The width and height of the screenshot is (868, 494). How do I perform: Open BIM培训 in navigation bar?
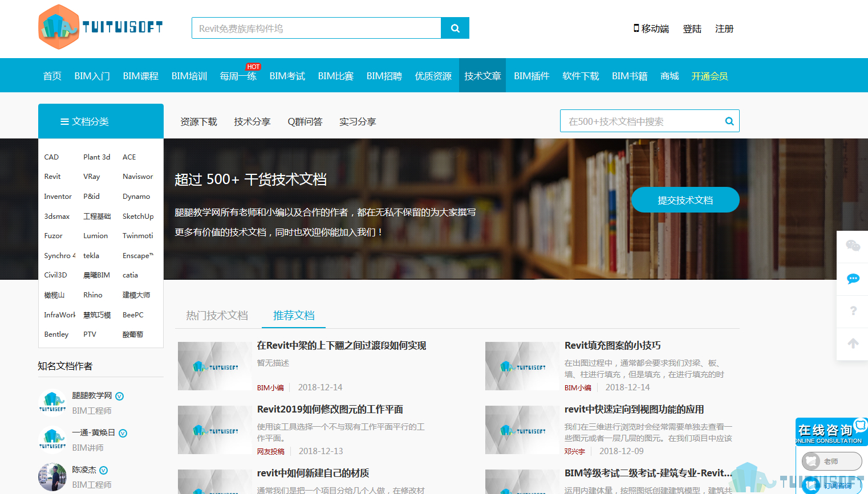click(x=189, y=76)
